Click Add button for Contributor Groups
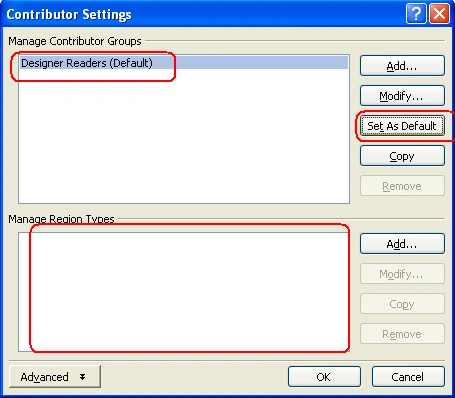Screen dimensions: 455x398 tap(402, 66)
